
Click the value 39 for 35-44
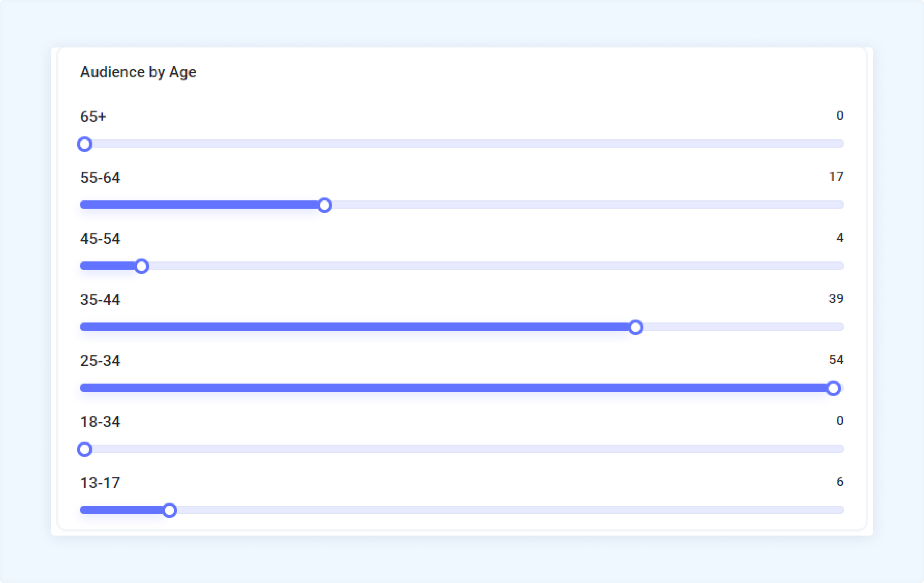coord(836,298)
